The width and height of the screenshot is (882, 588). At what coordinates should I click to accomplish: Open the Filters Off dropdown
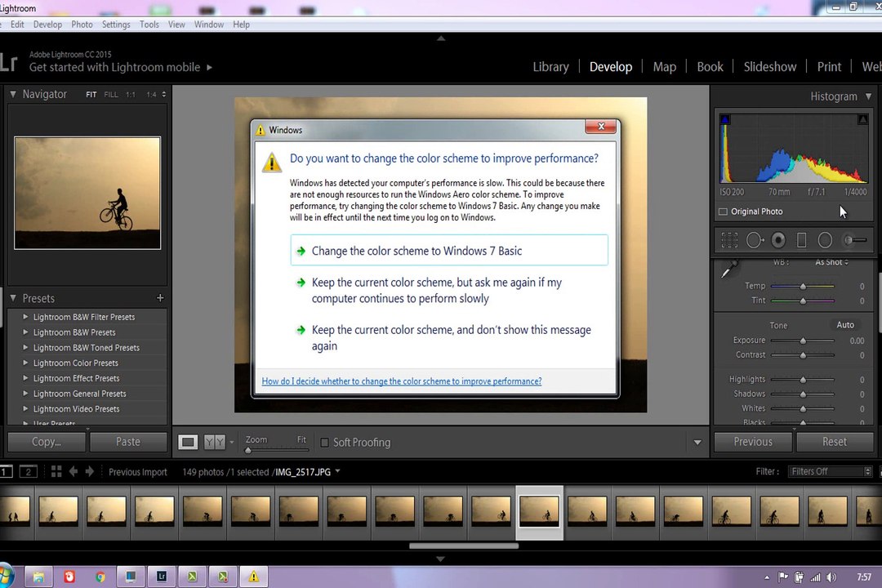(830, 471)
